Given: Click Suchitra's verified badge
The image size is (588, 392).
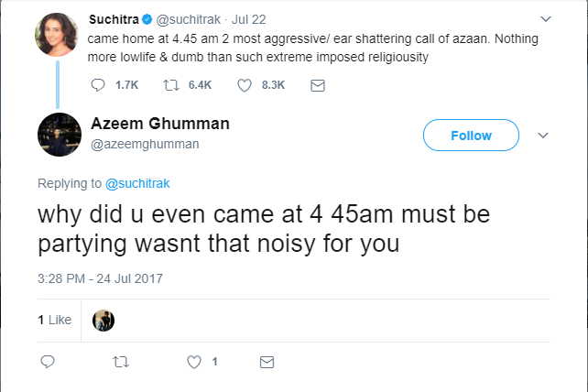Looking at the screenshot, I should point(142,19).
